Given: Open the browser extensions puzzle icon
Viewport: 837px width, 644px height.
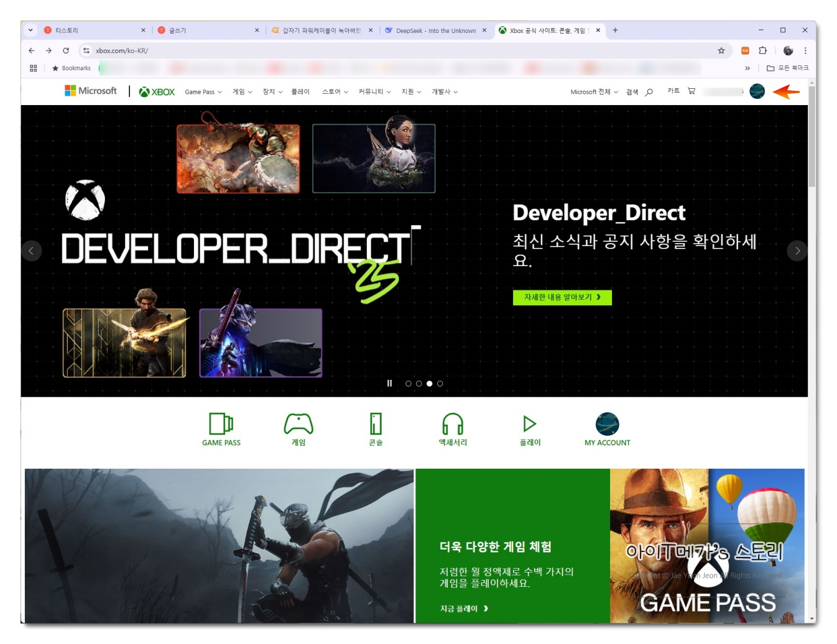Looking at the screenshot, I should [763, 50].
